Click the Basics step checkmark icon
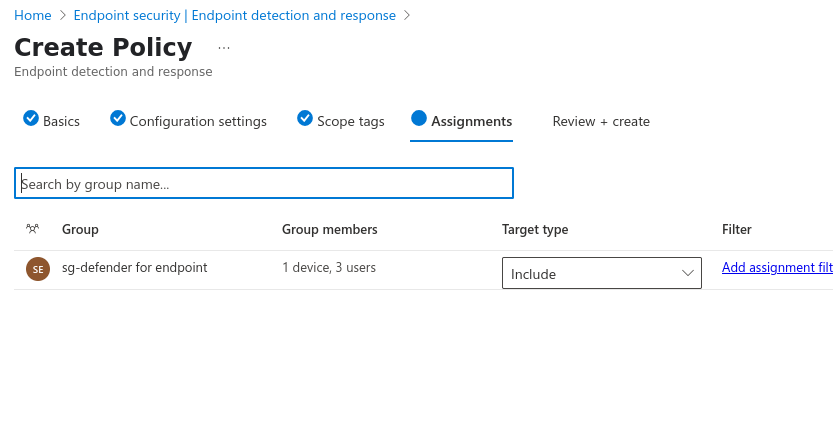 (x=31, y=118)
